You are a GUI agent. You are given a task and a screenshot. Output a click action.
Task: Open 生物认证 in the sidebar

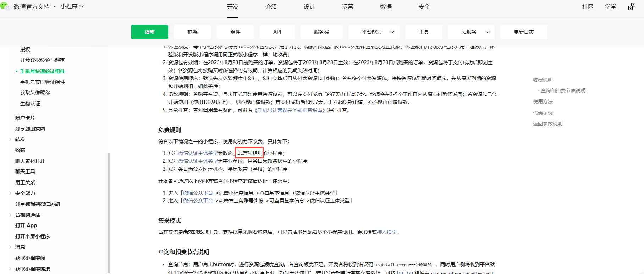point(30,104)
